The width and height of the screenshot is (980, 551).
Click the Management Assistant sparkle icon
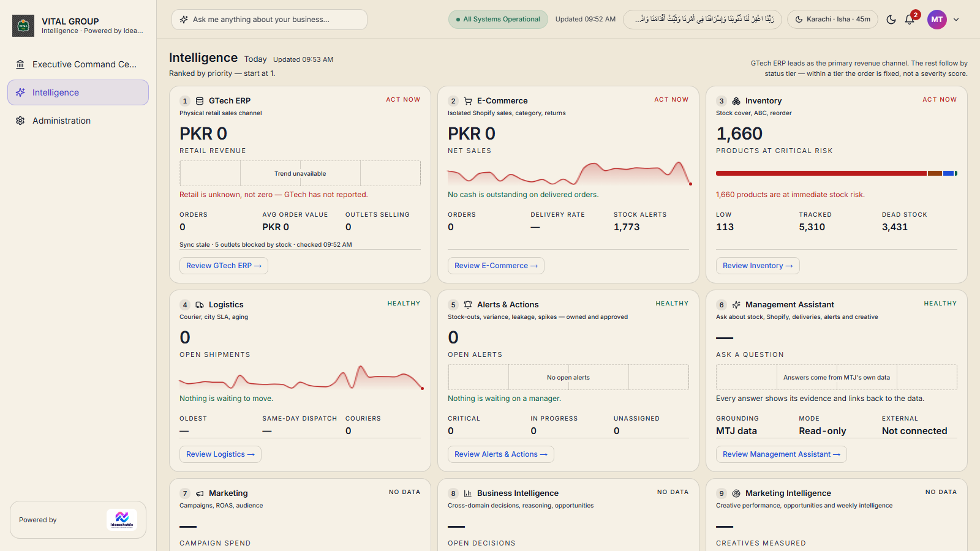coord(736,305)
